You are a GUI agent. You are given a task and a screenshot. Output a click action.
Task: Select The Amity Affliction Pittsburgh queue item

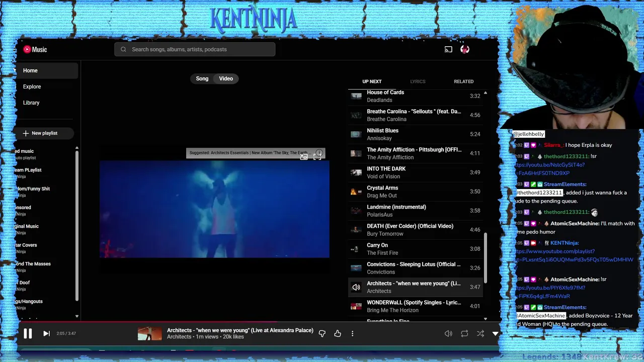[416, 153]
